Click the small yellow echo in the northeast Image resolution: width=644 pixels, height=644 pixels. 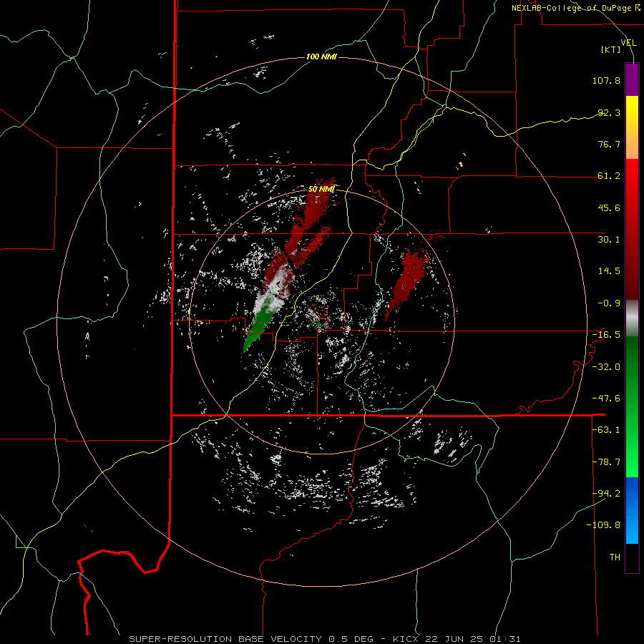pos(460,165)
